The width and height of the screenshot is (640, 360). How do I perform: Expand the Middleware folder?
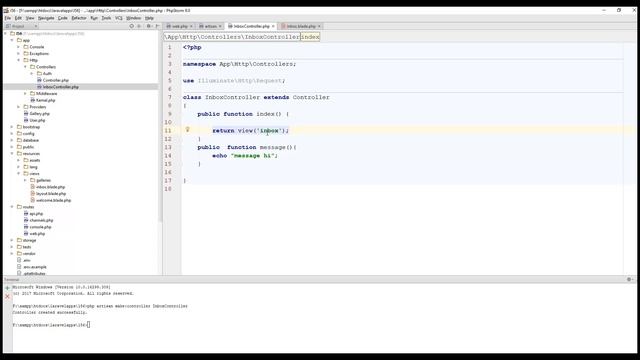pyautogui.click(x=25, y=93)
